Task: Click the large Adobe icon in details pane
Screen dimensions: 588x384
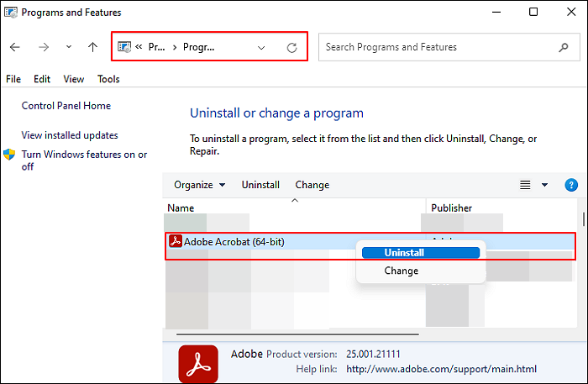Action: click(198, 363)
